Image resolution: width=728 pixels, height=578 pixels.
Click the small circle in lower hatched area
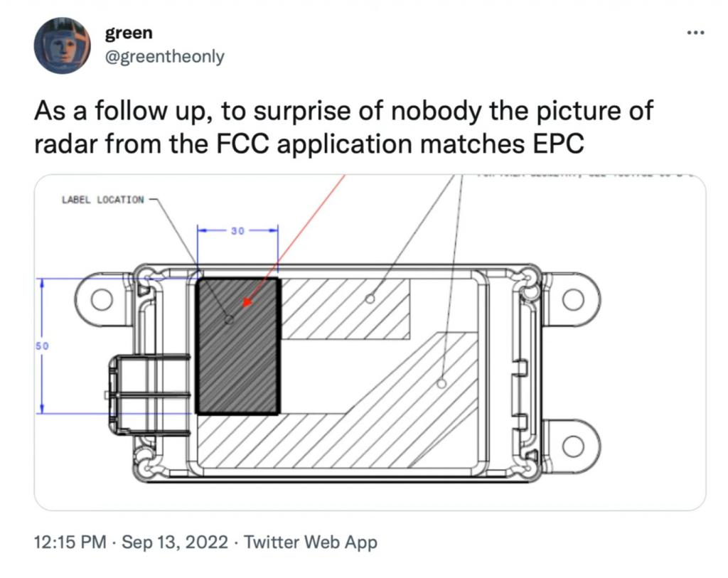[441, 383]
